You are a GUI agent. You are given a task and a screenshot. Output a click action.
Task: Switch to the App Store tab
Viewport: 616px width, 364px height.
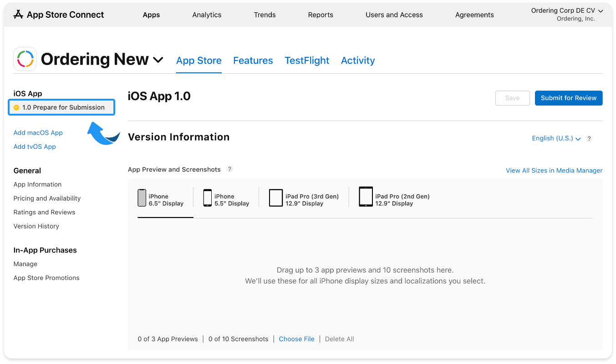point(199,61)
